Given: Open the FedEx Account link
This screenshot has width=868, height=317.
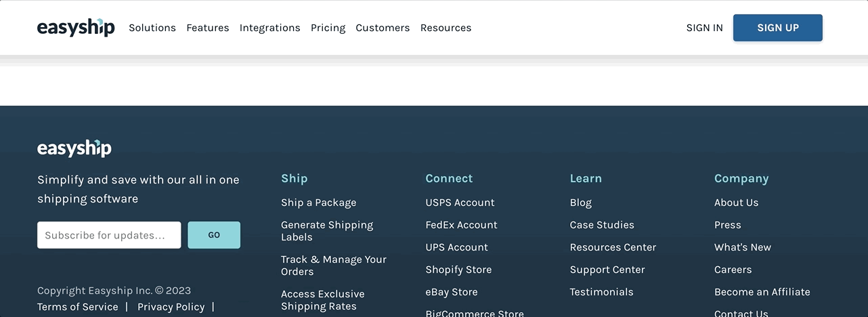Looking at the screenshot, I should (x=461, y=225).
